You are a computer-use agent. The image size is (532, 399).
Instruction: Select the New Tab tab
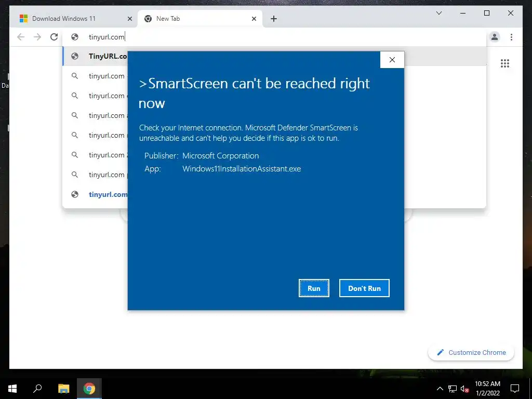199,19
